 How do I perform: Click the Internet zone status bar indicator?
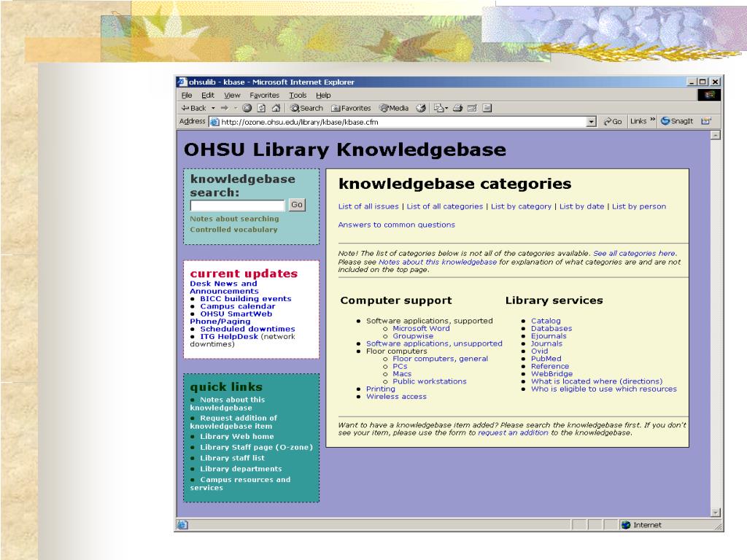click(x=642, y=525)
